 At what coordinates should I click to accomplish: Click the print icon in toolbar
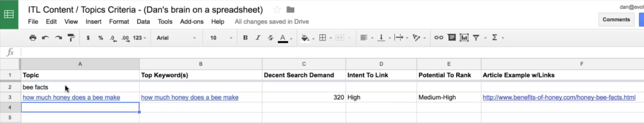tap(33, 38)
